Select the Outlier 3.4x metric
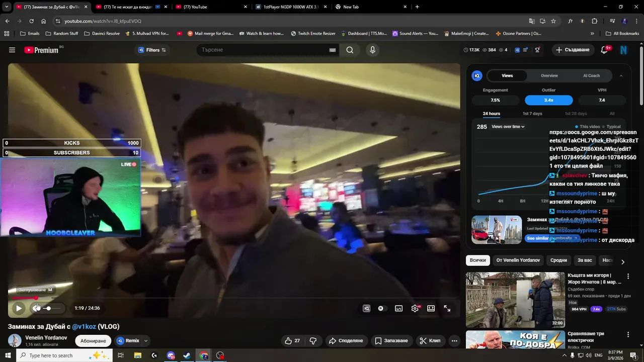 coord(548,100)
